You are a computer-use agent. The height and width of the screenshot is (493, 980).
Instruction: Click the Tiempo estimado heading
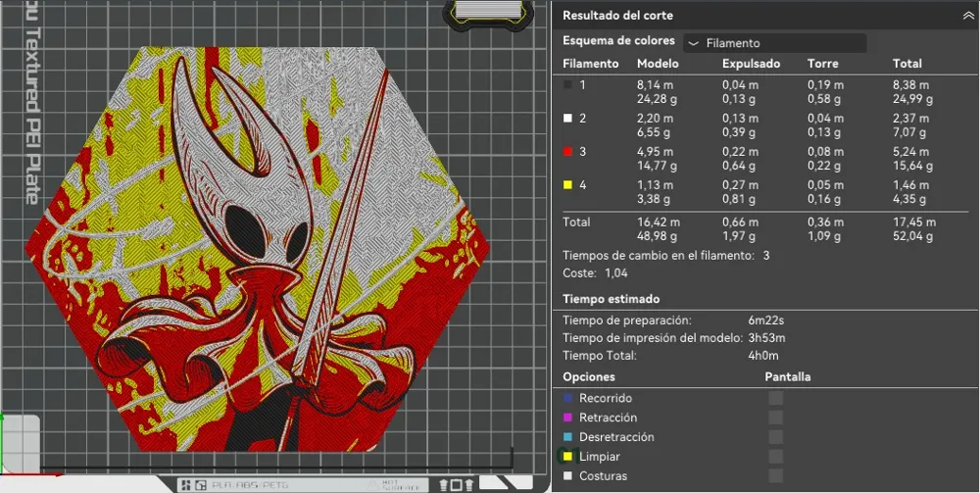pos(611,299)
